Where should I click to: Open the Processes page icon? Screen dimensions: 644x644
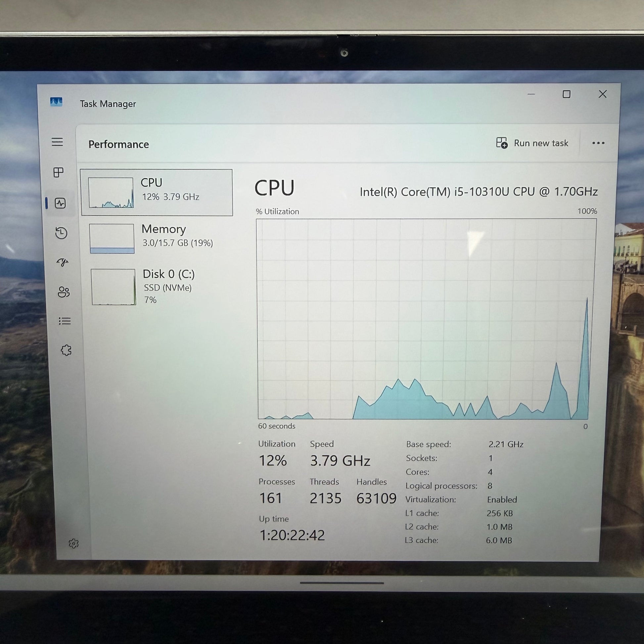tap(58, 172)
